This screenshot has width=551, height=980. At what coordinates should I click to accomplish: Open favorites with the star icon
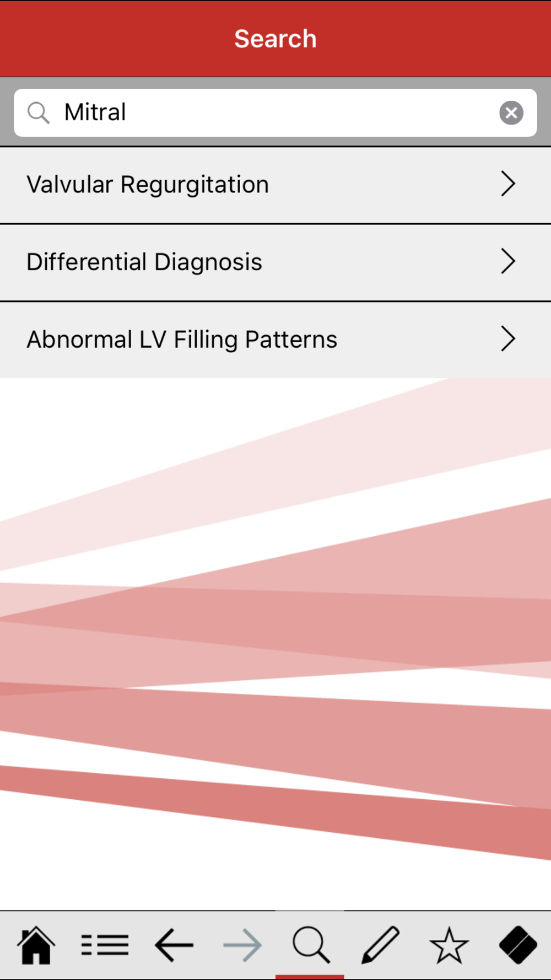[449, 945]
